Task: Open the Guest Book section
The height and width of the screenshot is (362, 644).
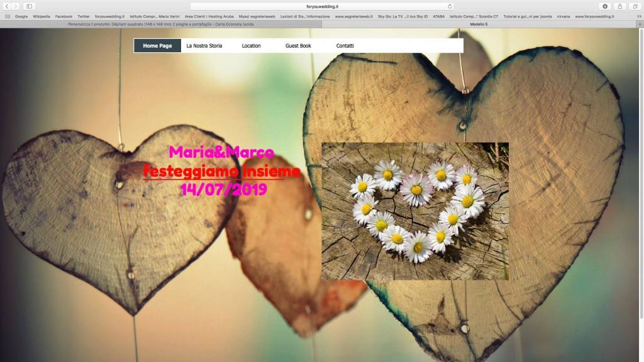Action: pos(298,45)
